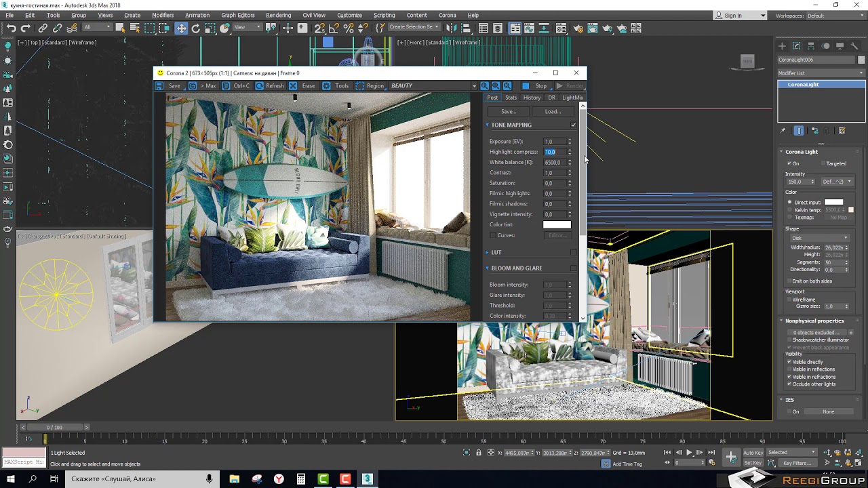
Task: Click the Highlight compress value field
Action: (x=555, y=152)
